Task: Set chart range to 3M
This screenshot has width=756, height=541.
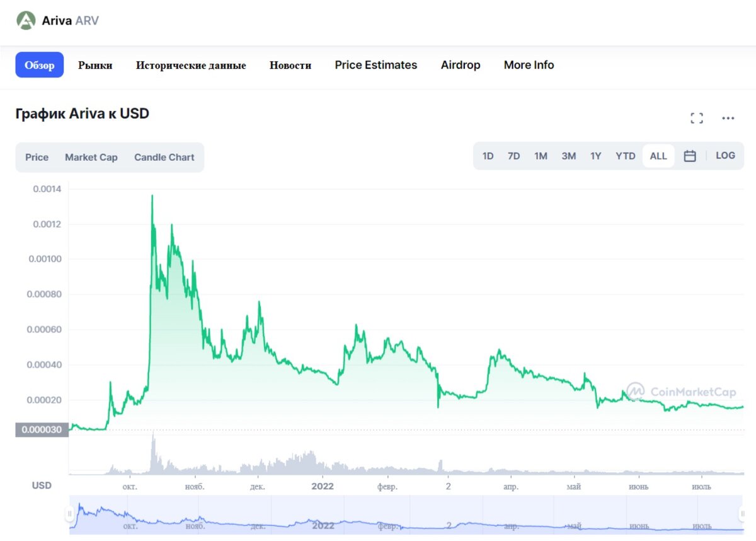Action: [569, 156]
